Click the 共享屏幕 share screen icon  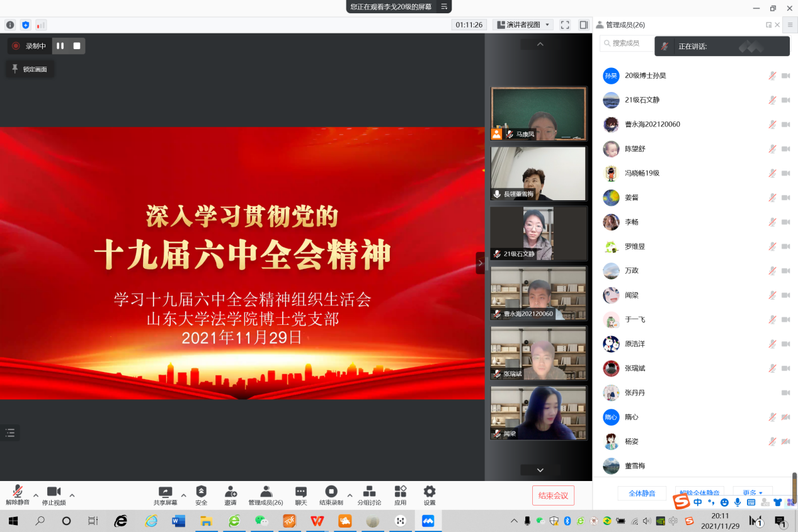click(165, 492)
